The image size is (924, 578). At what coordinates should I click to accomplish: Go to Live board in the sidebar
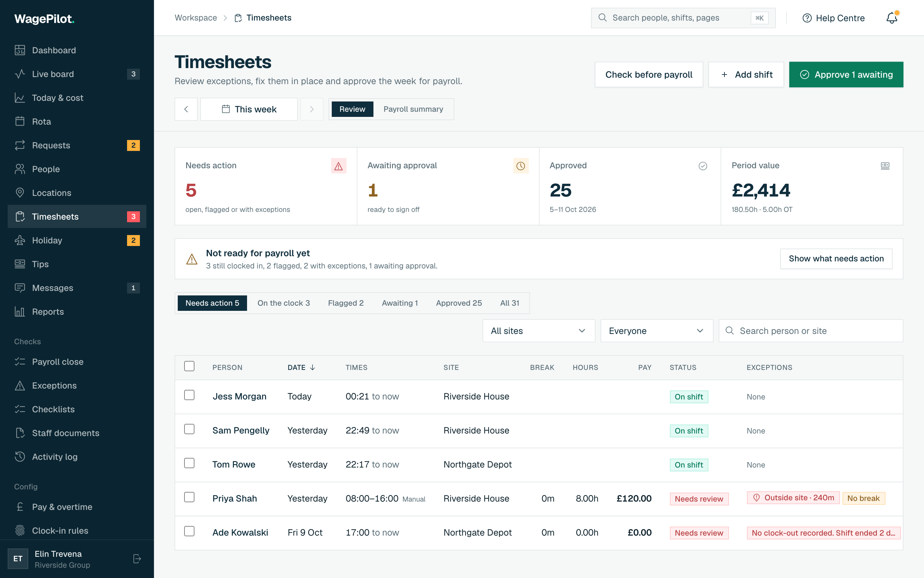click(77, 74)
